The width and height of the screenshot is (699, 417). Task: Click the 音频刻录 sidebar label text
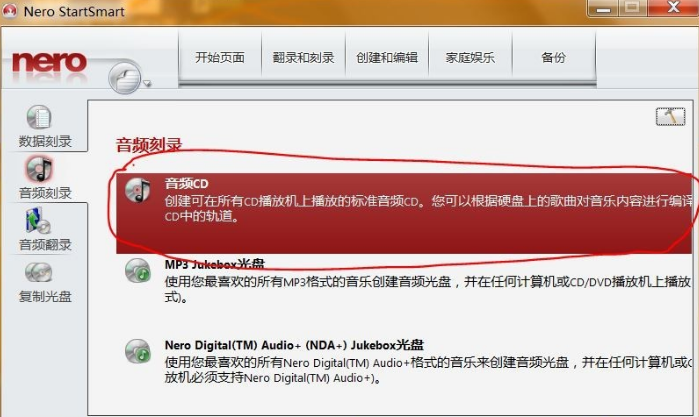45,193
